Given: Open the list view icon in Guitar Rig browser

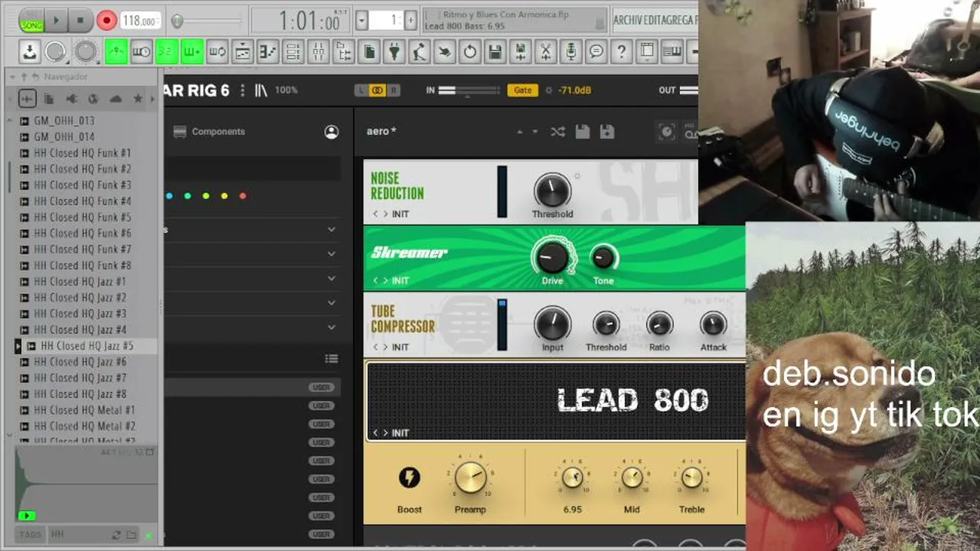Looking at the screenshot, I should (332, 359).
